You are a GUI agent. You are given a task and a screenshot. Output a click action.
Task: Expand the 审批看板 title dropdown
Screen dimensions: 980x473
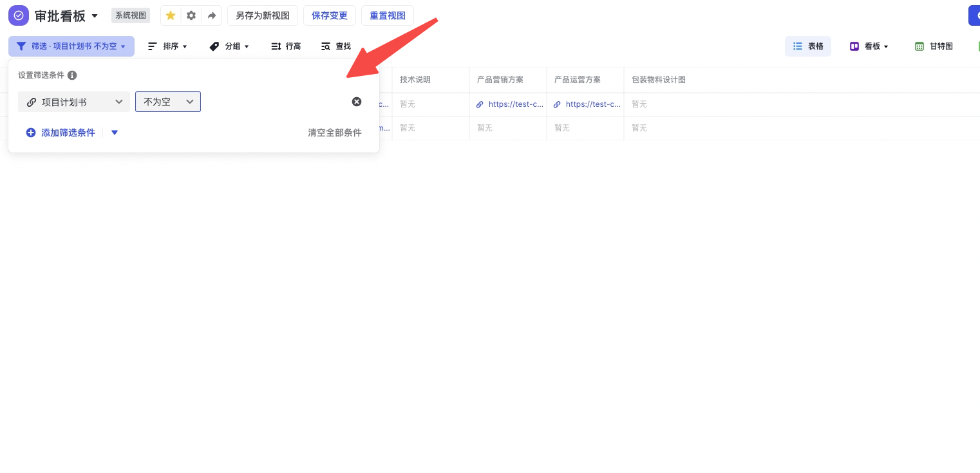[95, 16]
